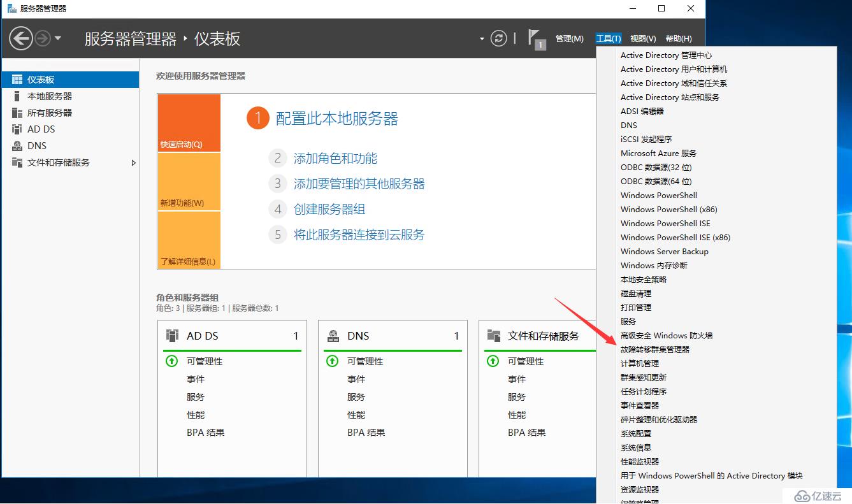Select 性能监视器 menu item
This screenshot has height=504, width=852.
coord(640,462)
